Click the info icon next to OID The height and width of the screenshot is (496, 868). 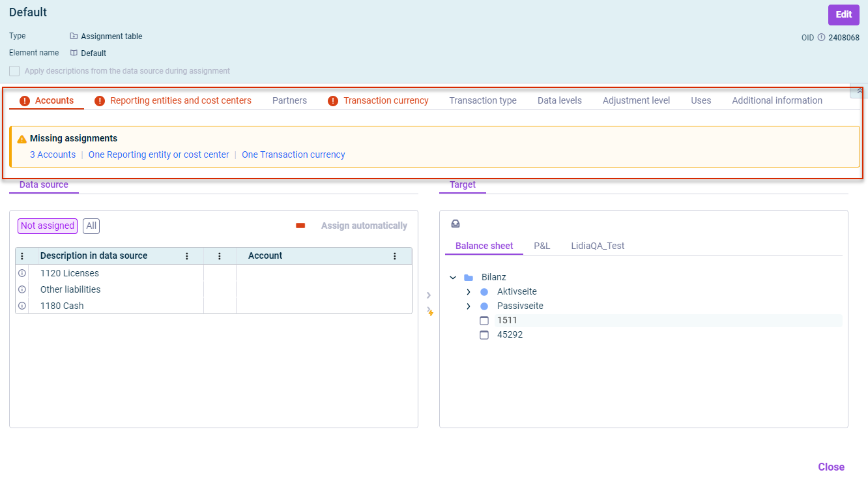point(821,38)
